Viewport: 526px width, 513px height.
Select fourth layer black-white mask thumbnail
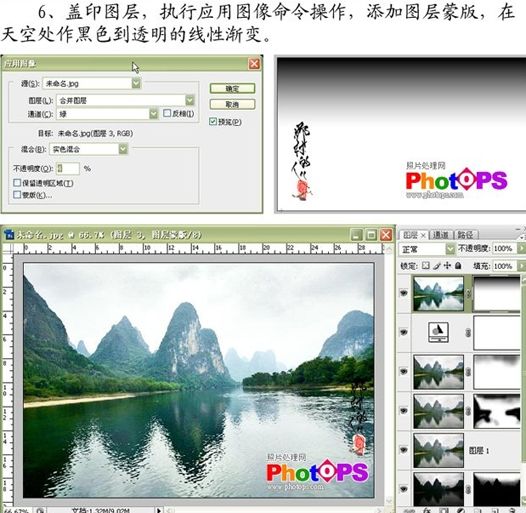pos(497,411)
